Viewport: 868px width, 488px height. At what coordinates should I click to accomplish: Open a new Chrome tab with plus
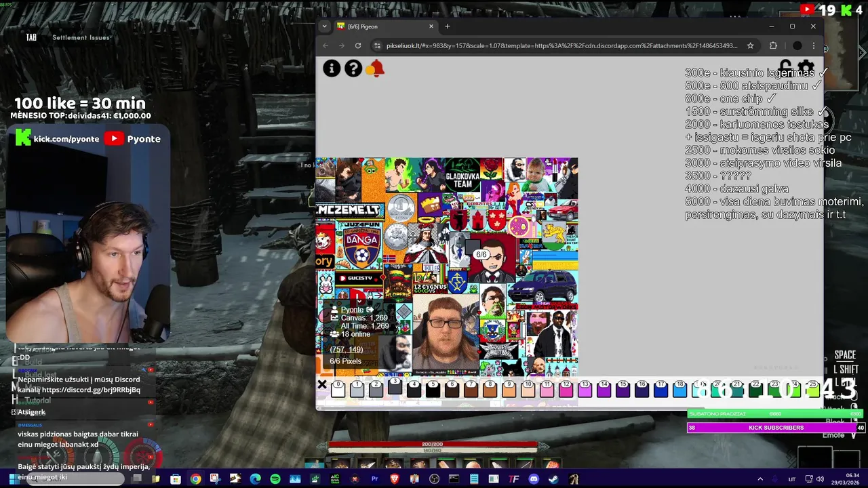(447, 26)
